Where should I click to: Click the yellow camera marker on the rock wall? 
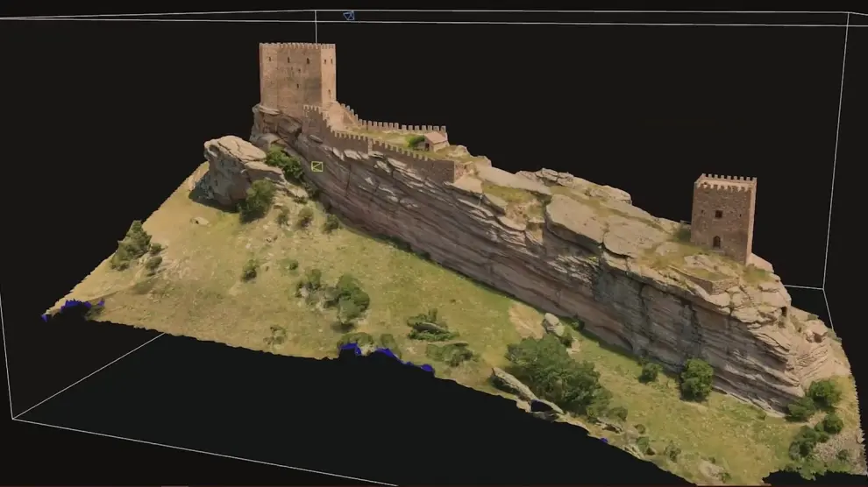[x=317, y=166]
